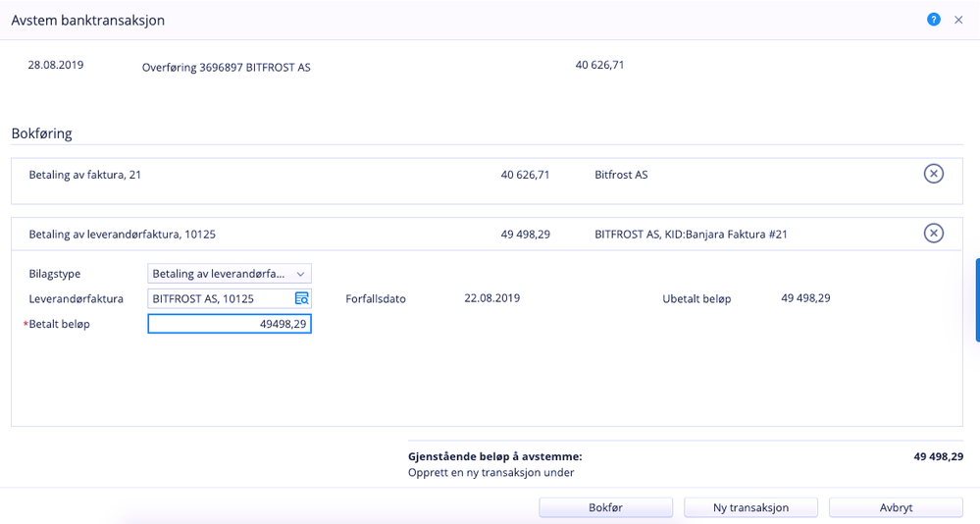Click the text BITFROST AS, KID:Banjara Faktura #21

pos(691,235)
